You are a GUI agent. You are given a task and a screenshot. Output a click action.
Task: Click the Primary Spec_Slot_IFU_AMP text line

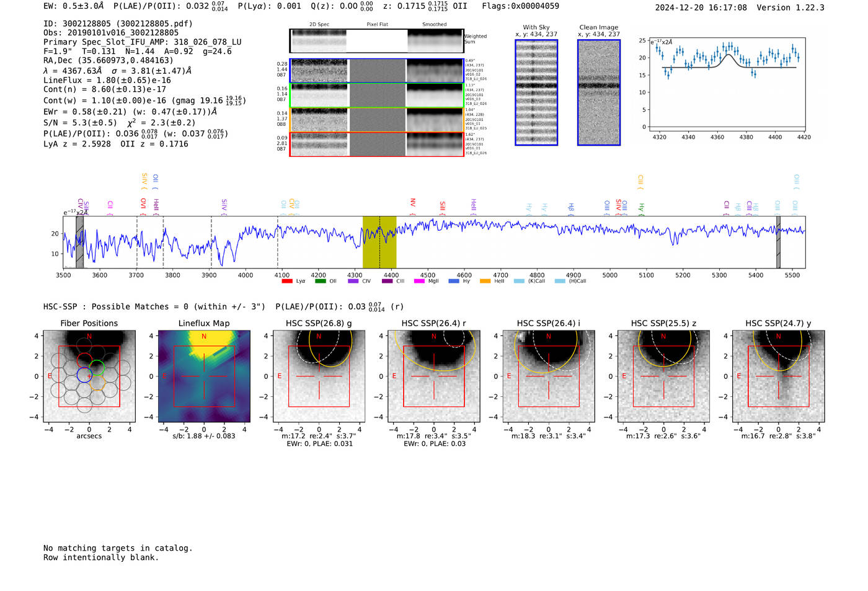tap(143, 42)
